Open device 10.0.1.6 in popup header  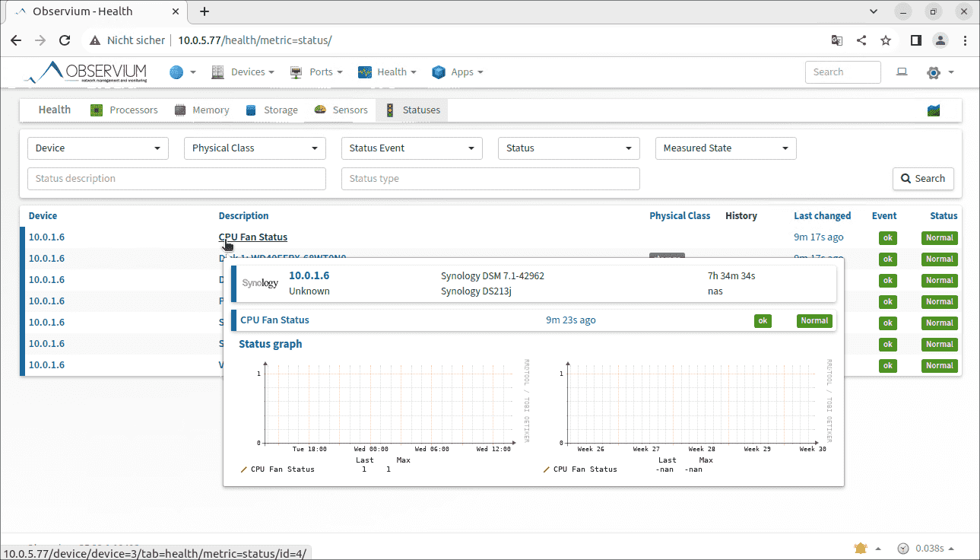click(x=309, y=275)
